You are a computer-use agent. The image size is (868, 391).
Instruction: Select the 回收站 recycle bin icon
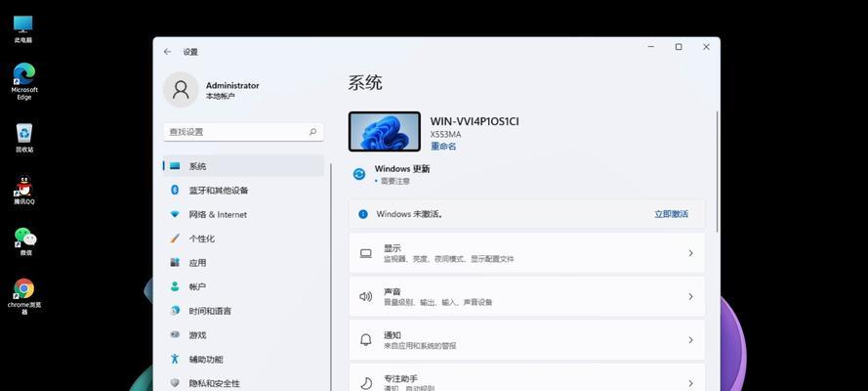[23, 138]
